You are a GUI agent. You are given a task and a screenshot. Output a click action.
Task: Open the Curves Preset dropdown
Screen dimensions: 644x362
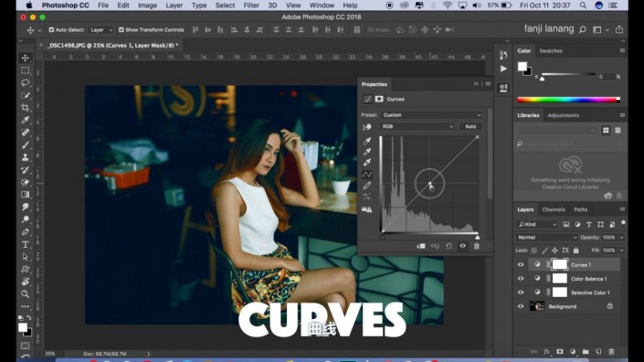pos(431,115)
